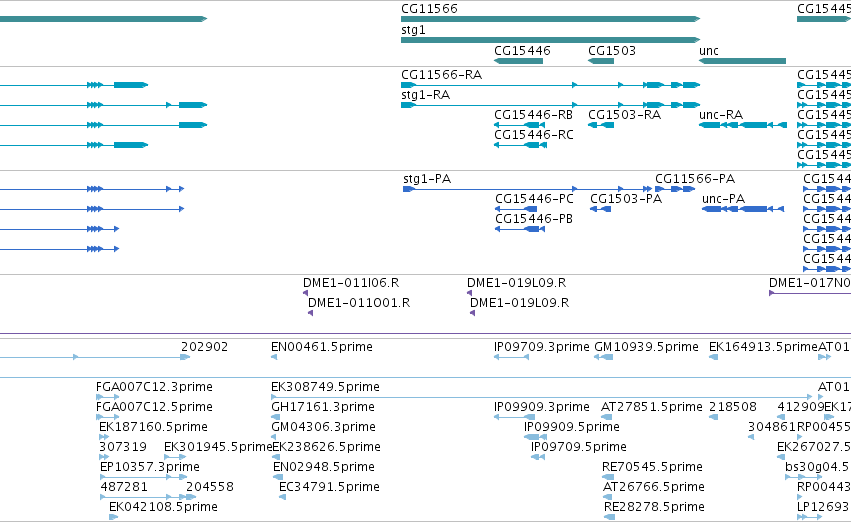
Task: Click the 204558 EST label
Action: click(x=210, y=488)
